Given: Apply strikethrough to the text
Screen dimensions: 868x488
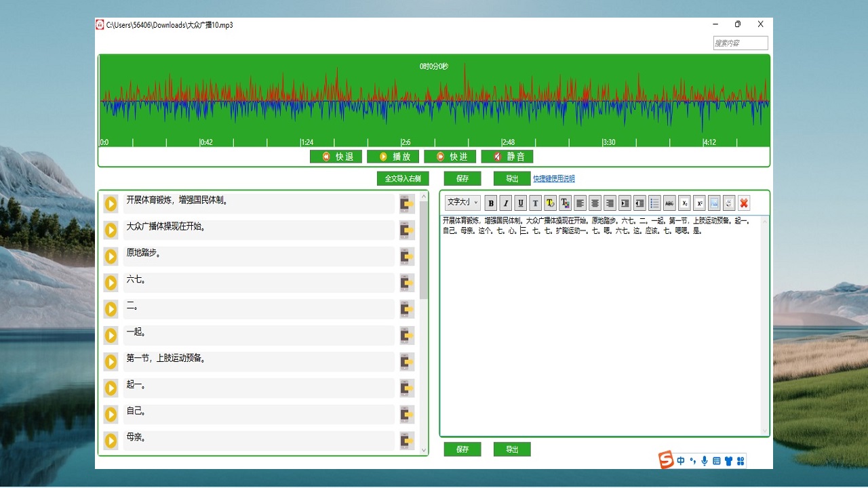Looking at the screenshot, I should (x=669, y=203).
